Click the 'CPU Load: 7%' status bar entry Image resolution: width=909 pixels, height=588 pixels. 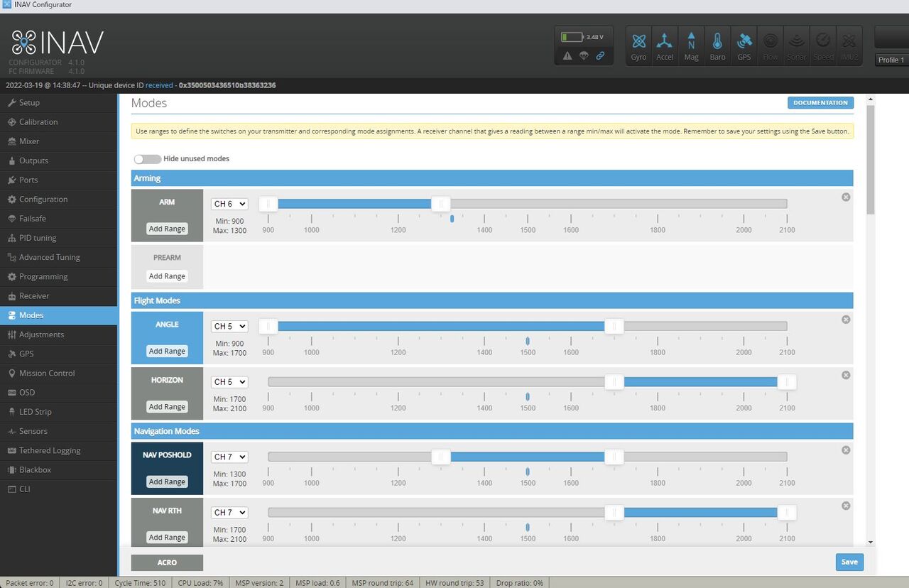click(x=200, y=583)
